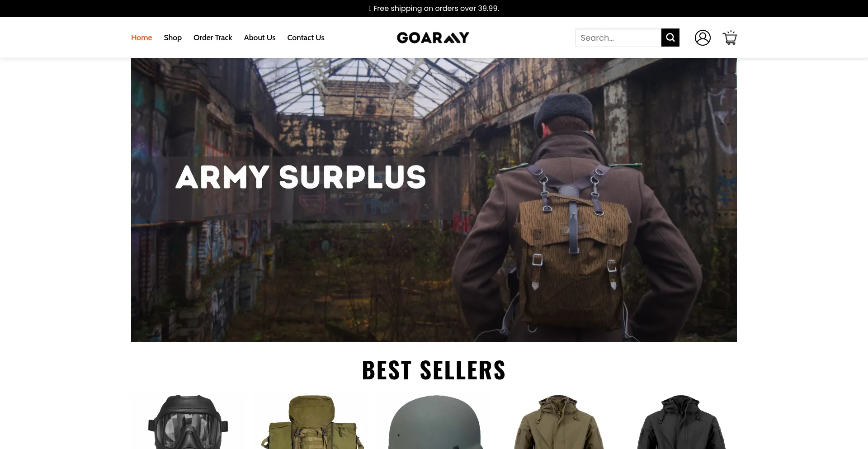
Task: Visit the About Us page
Action: (259, 38)
